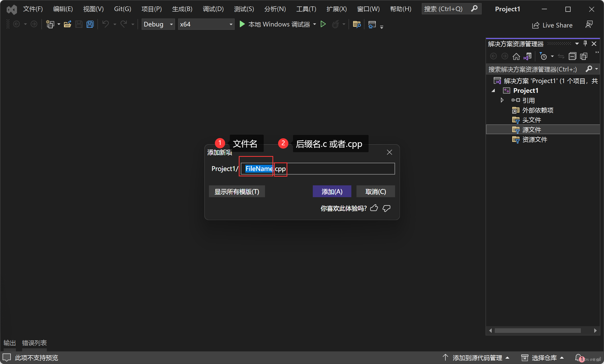The image size is (604, 364).
Task: Start the 本地 Windows 调试器 green play icon
Action: coord(242,24)
